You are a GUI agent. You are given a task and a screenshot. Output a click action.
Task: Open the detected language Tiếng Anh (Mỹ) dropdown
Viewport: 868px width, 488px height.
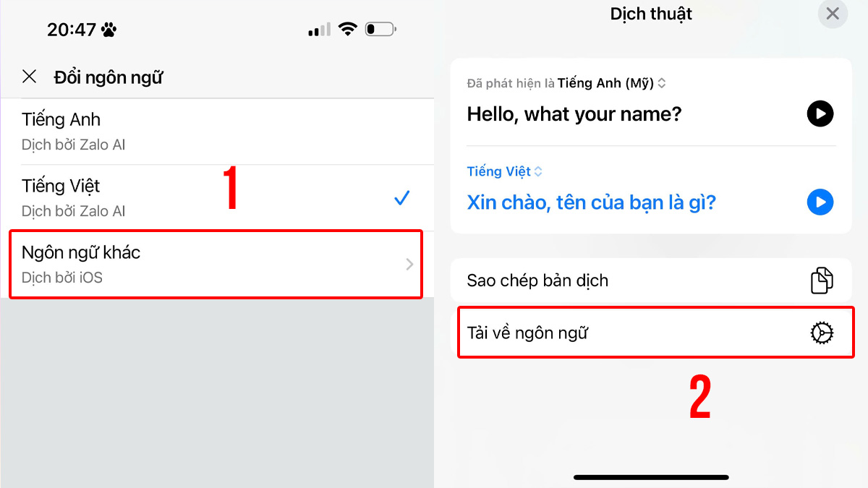pos(611,83)
